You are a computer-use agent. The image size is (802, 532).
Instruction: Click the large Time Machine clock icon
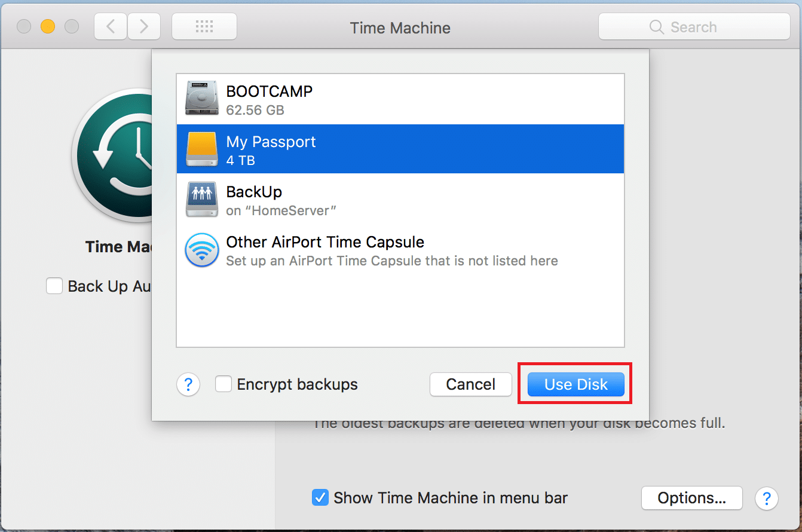coord(114,155)
